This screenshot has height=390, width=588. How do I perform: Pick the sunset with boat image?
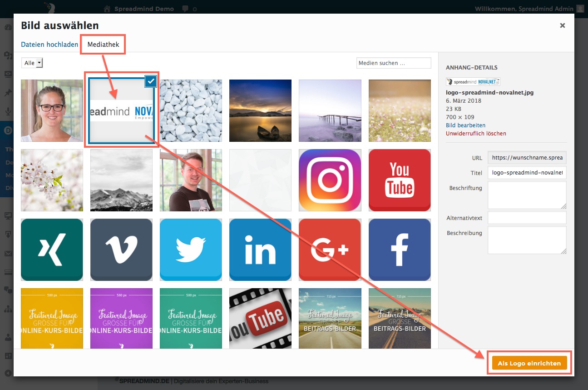pos(261,111)
